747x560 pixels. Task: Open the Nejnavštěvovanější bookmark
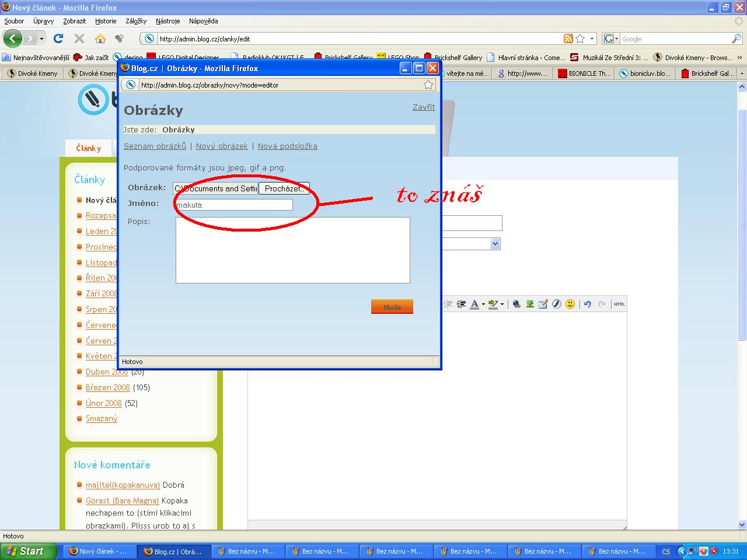coord(36,58)
